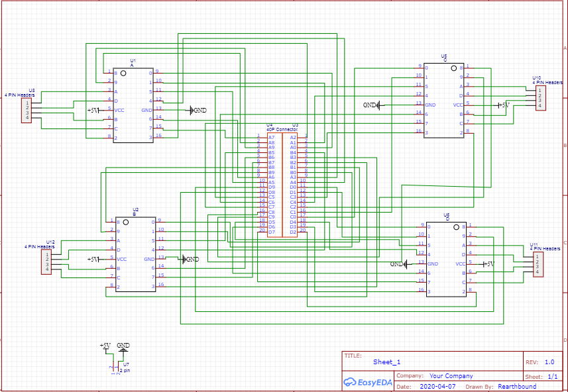Click the VCC pin label inside U5 chip
Image resolution: width=568 pixels, height=392 pixels.
[x=458, y=105]
